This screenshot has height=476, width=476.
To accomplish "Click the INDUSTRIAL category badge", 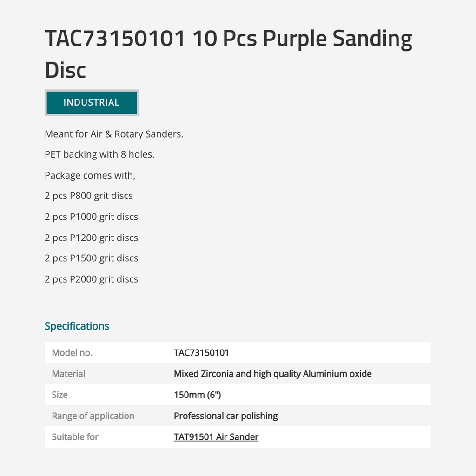I will click(92, 103).
